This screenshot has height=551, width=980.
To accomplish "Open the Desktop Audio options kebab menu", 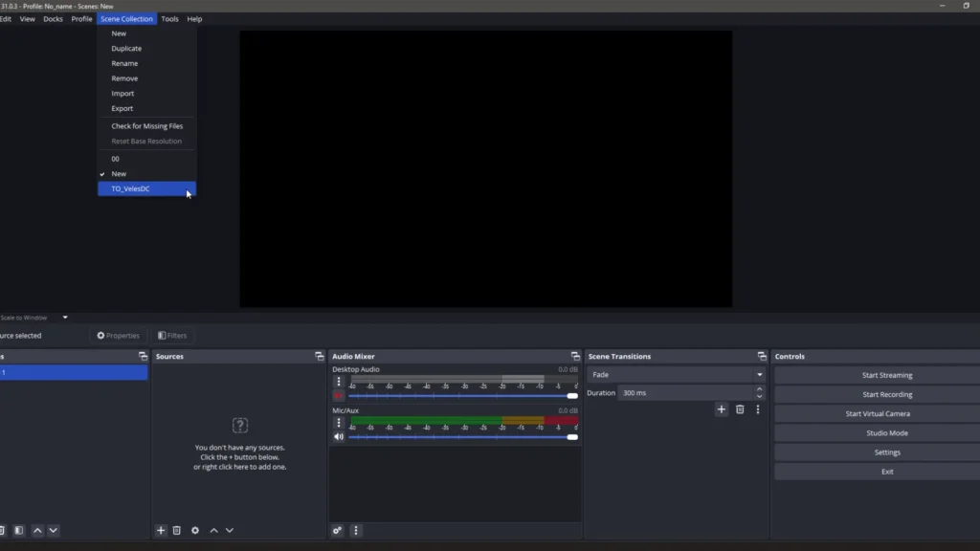I will 338,381.
